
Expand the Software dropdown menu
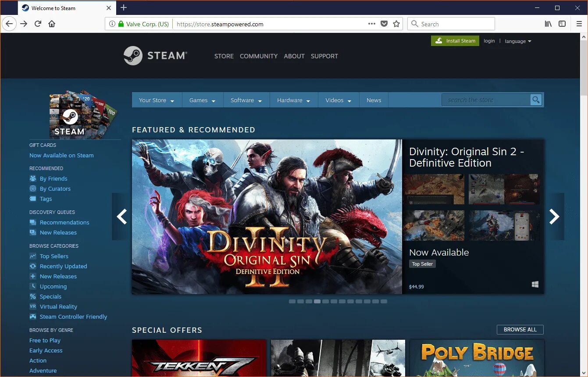[x=246, y=100]
